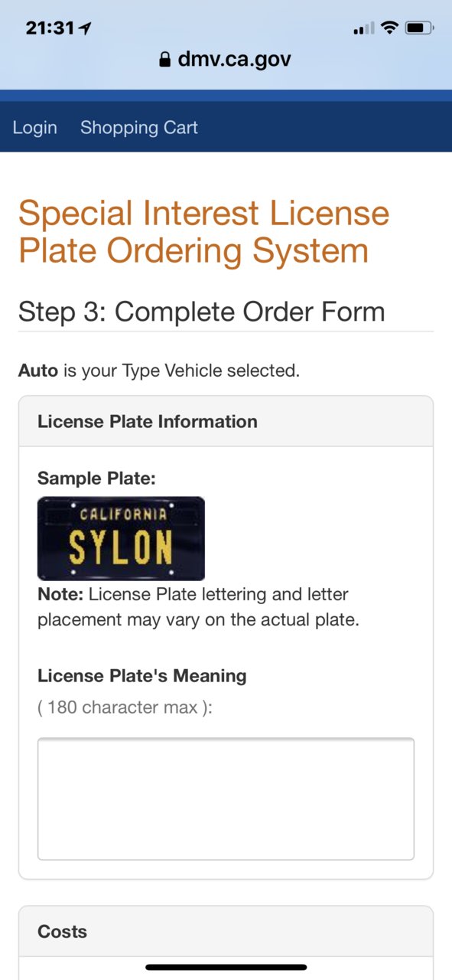This screenshot has height=980, width=452.
Task: Click the Special Interest License Plate heading
Action: pos(203,232)
